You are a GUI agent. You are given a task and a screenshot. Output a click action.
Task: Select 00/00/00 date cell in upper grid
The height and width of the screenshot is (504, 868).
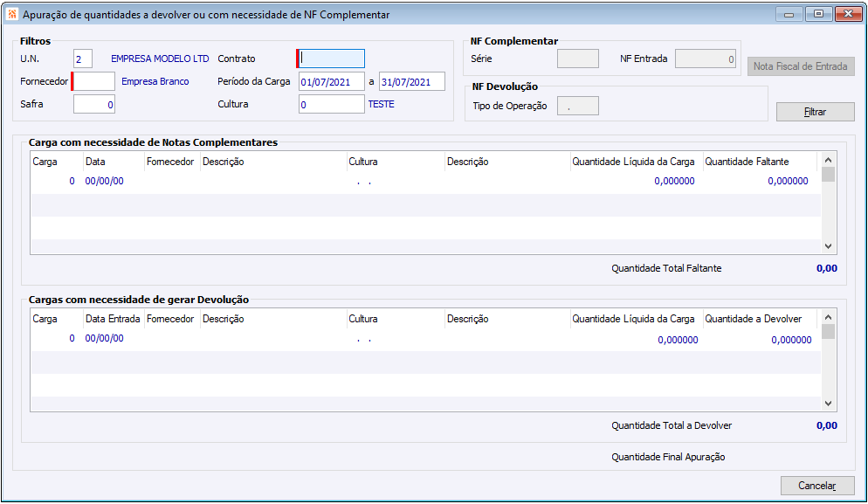pyautogui.click(x=104, y=181)
